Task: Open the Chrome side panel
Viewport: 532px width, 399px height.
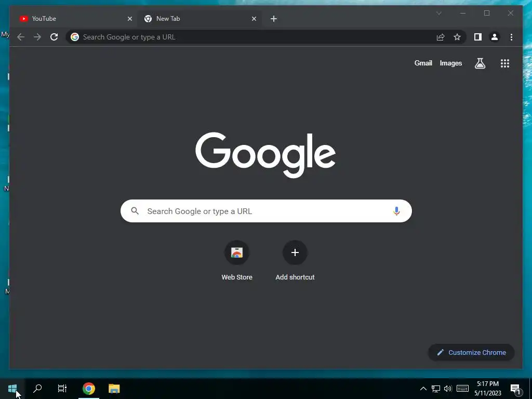Action: [x=478, y=37]
